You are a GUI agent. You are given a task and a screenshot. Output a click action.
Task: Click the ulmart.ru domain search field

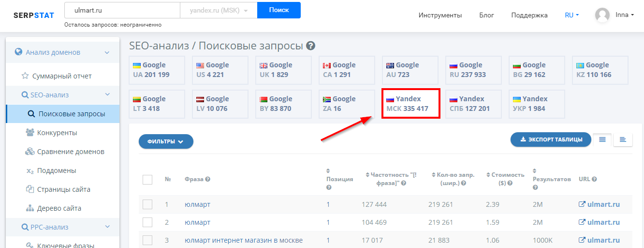tap(122, 10)
